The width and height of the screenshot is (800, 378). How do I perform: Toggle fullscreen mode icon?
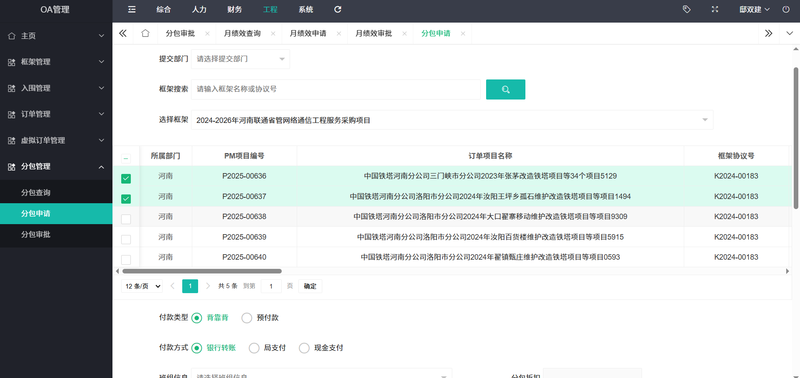(715, 9)
